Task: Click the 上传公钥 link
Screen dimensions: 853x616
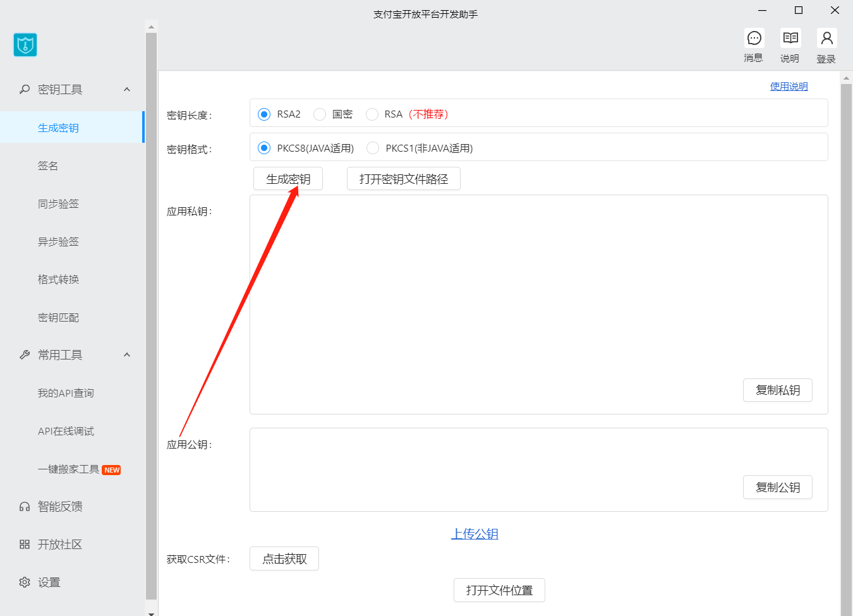Action: click(x=475, y=534)
